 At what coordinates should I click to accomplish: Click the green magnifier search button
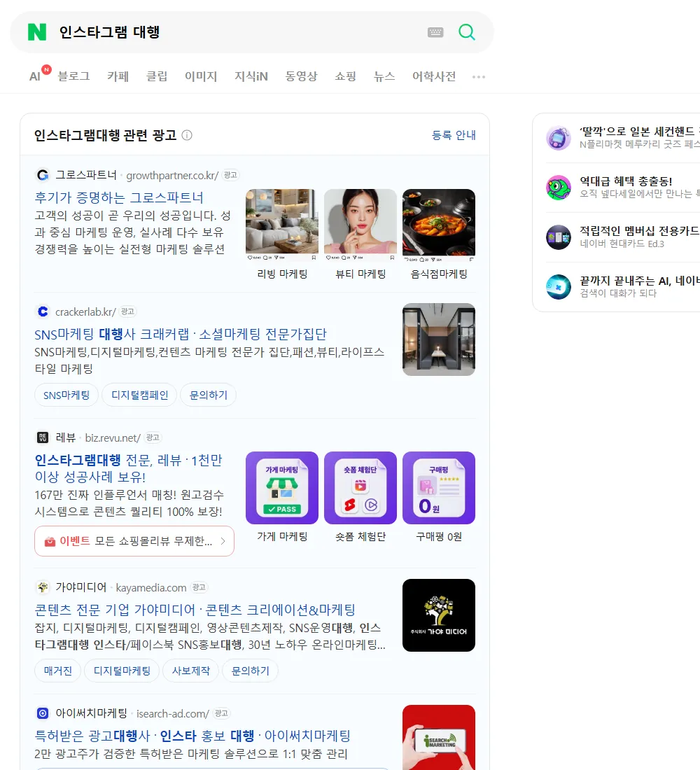tap(467, 32)
